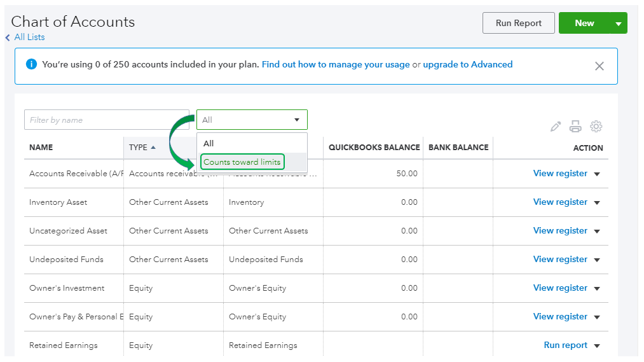
Task: Click the printer icon above the table
Action: coord(575,127)
